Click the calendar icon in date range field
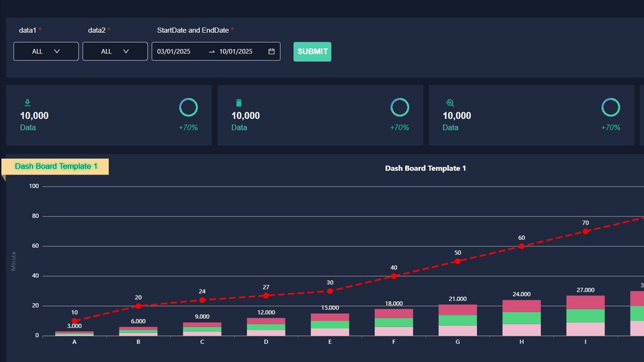The width and height of the screenshot is (644, 362). [x=272, y=52]
